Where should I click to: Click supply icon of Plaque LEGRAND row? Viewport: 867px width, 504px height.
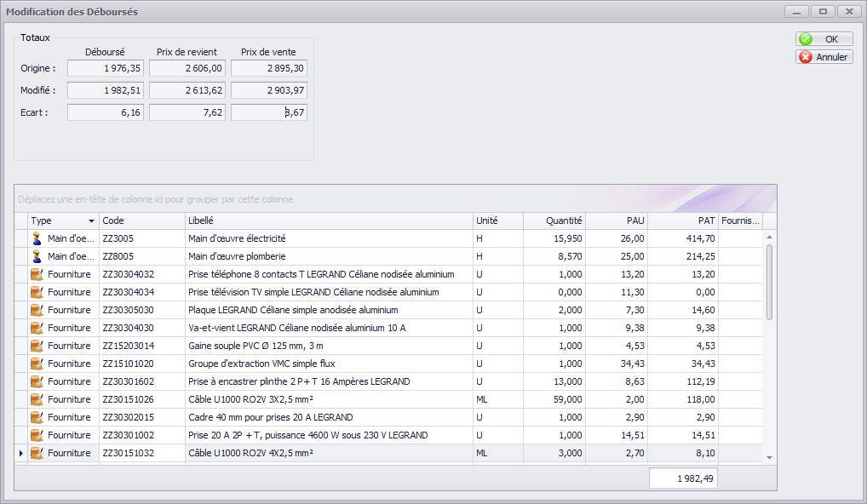coord(37,310)
